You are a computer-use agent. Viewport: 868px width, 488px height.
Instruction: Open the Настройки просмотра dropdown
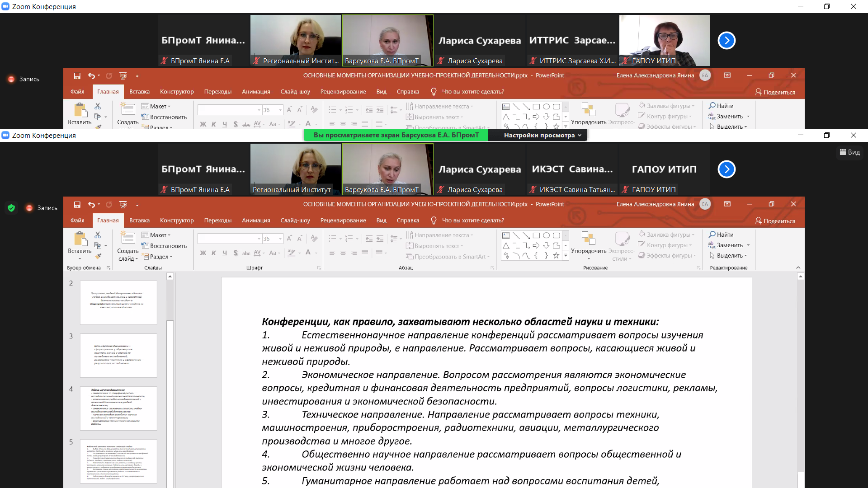(x=542, y=135)
